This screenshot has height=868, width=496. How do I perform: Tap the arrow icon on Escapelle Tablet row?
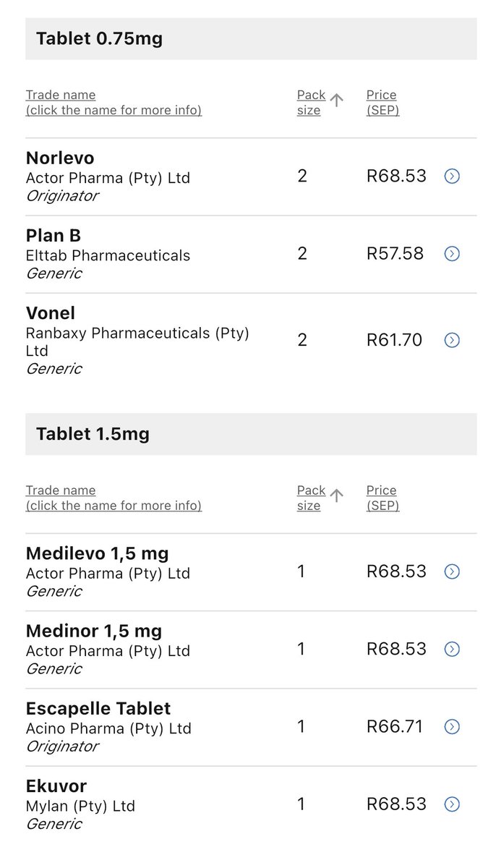452,726
